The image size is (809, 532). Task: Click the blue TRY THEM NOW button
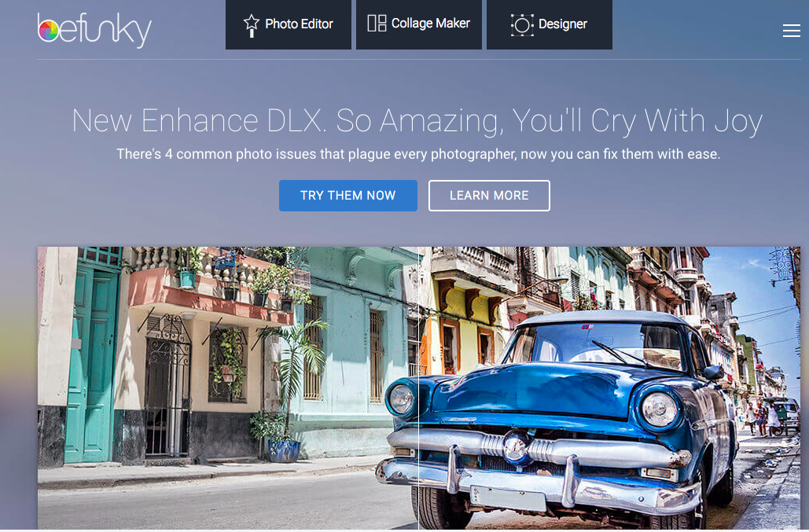[348, 196]
